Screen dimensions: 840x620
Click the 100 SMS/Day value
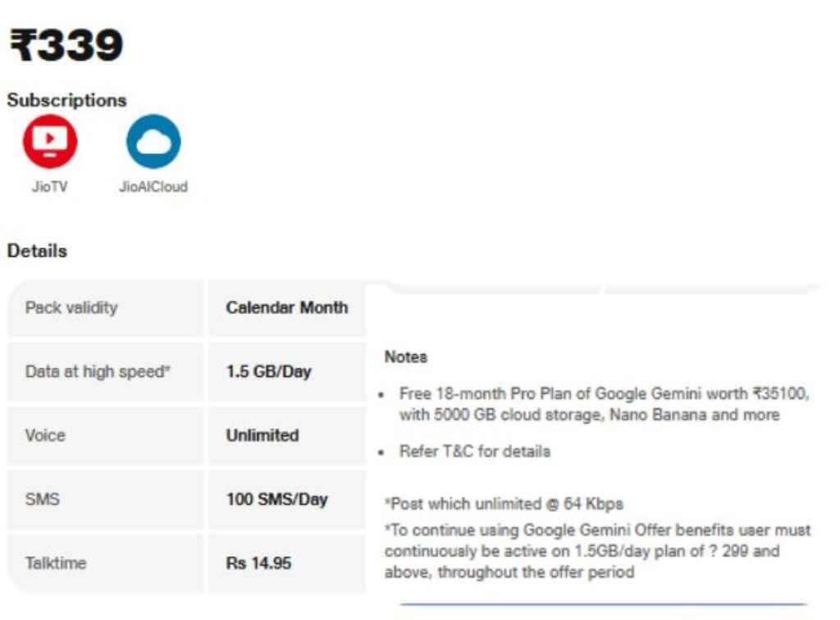click(x=278, y=499)
